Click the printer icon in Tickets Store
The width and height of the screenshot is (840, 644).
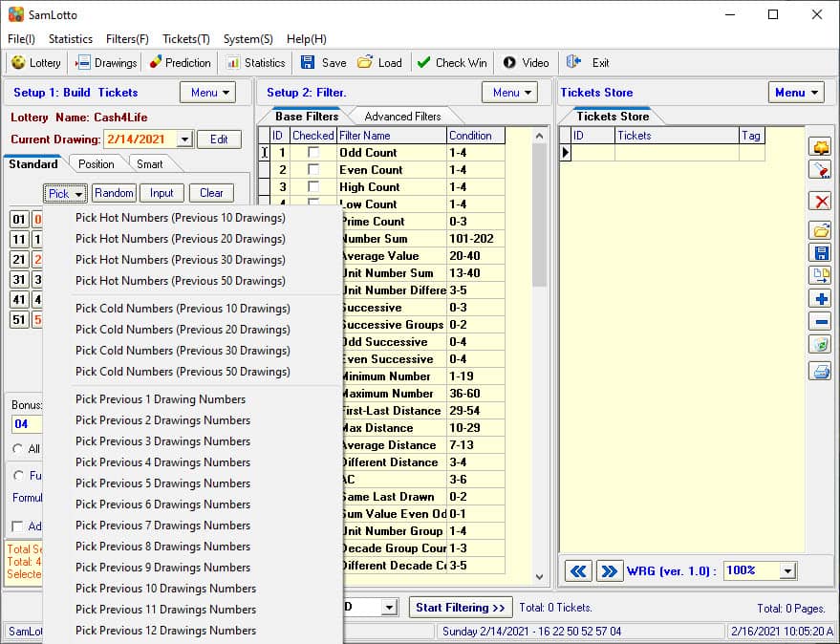pos(820,371)
